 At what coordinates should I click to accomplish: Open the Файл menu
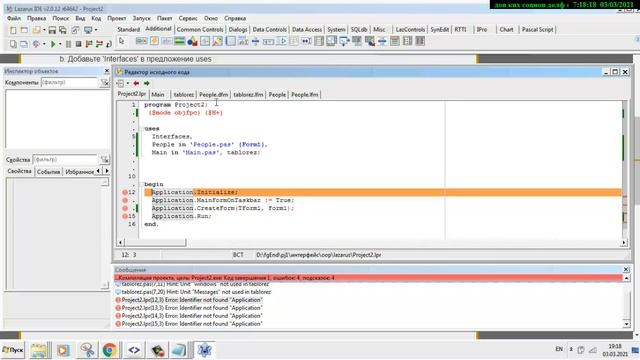tap(14, 18)
